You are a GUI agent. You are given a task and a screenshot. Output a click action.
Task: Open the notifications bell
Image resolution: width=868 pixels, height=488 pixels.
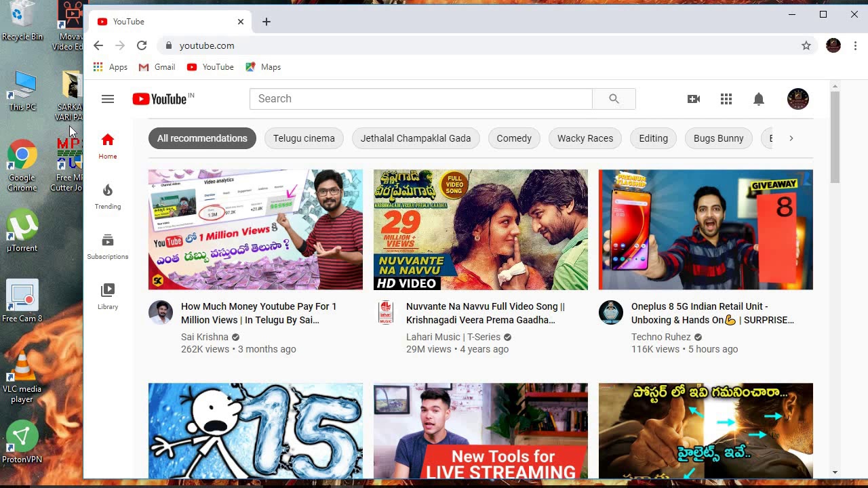click(x=759, y=99)
